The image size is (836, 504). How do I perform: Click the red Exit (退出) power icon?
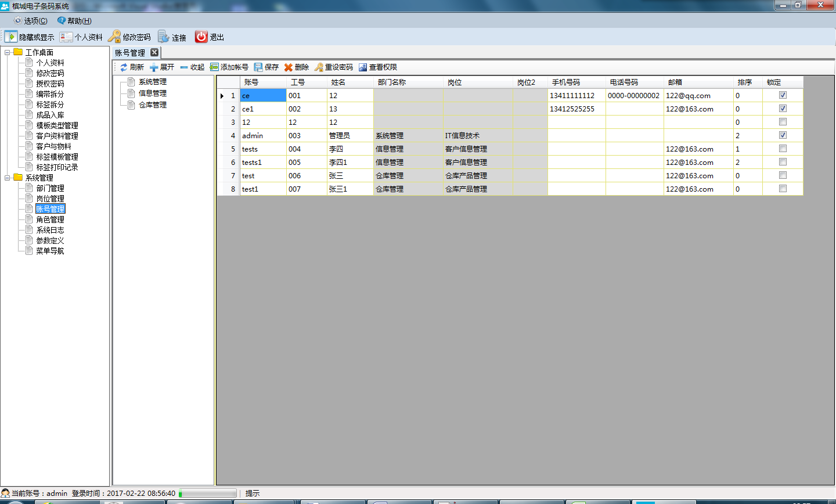click(201, 37)
